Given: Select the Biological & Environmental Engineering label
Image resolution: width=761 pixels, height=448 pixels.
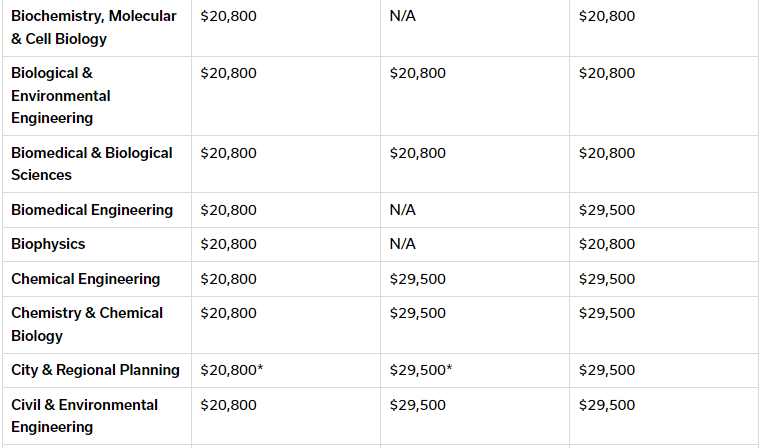Looking at the screenshot, I should tap(61, 96).
